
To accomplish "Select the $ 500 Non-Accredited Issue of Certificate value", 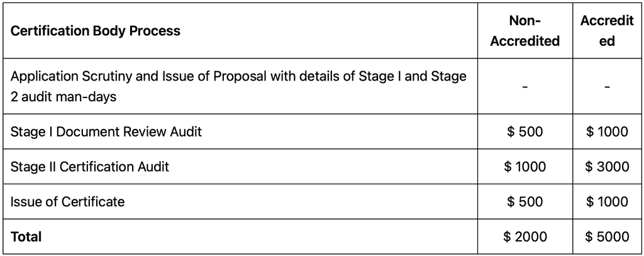I will (525, 201).
